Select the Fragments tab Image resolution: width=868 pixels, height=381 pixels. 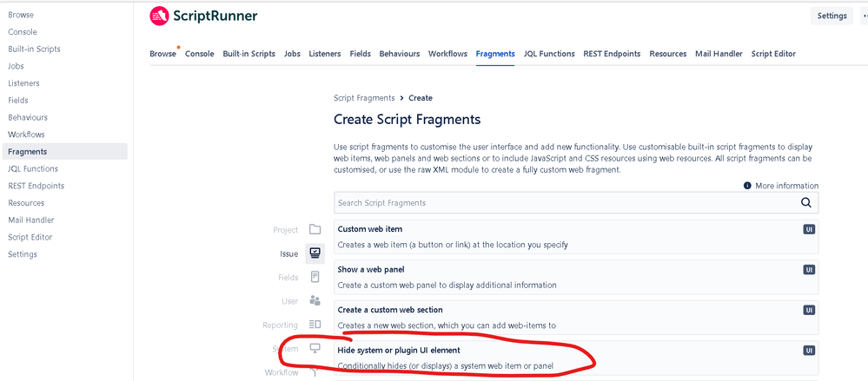495,54
